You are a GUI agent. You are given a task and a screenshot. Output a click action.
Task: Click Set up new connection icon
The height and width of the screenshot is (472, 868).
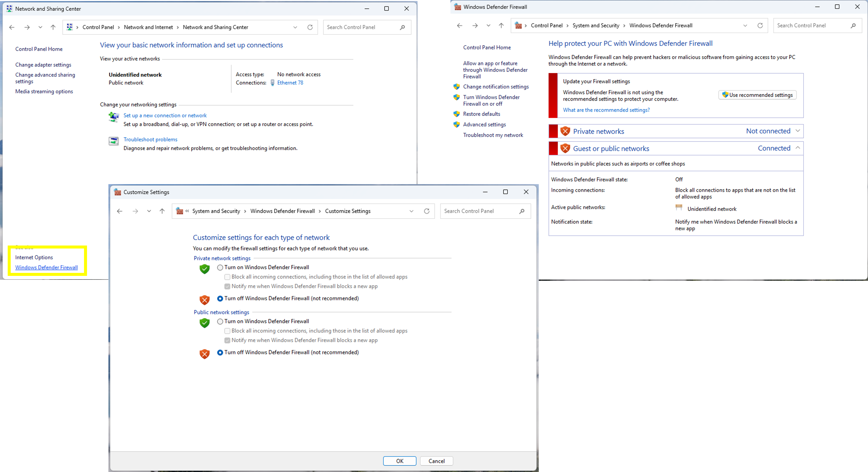coord(114,117)
